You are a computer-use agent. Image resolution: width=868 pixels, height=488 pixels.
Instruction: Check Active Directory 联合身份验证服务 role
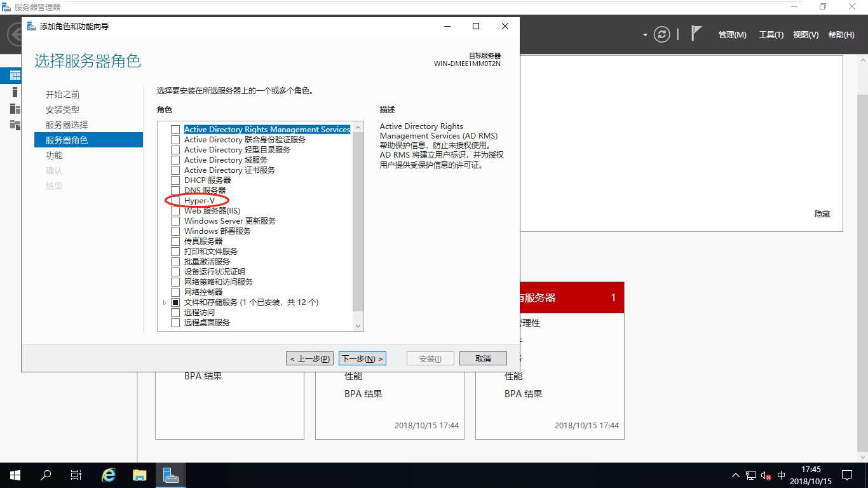(175, 140)
